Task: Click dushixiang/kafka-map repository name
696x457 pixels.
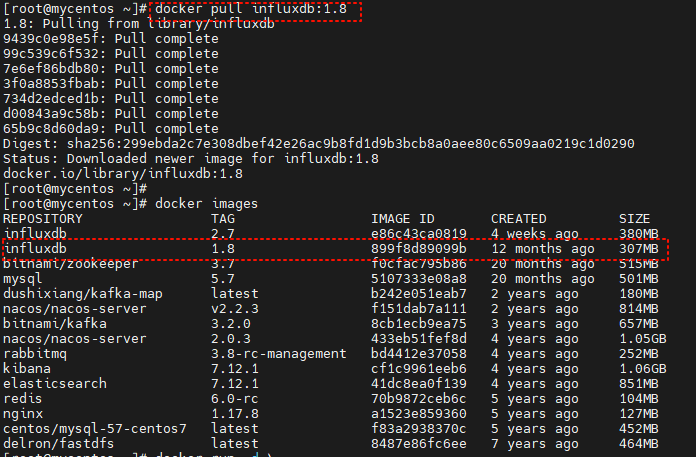Action: pyautogui.click(x=83, y=294)
